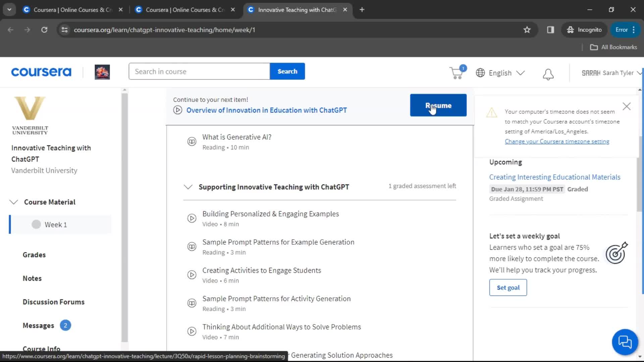Screen dimensions: 644x362
Task: Open Sarah Tyler account dropdown
Action: tap(612, 73)
